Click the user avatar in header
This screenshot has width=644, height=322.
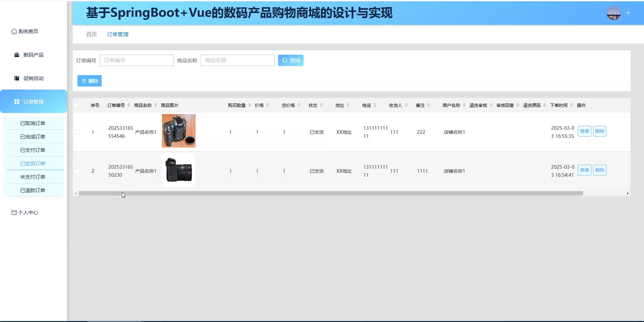613,13
